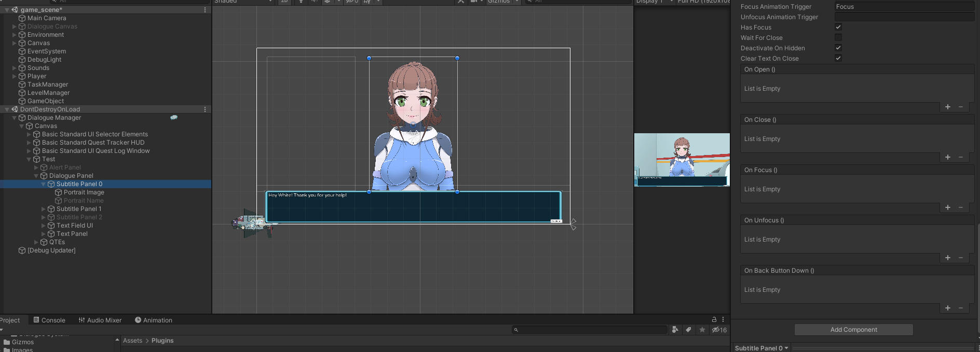Add listener to On Back Button Down
Screen dimensions: 980x352
(948, 308)
